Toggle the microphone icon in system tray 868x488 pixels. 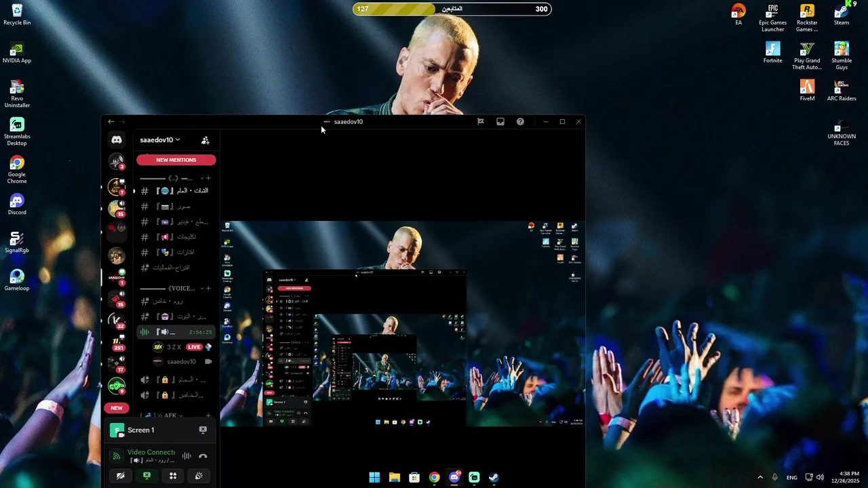(x=775, y=477)
